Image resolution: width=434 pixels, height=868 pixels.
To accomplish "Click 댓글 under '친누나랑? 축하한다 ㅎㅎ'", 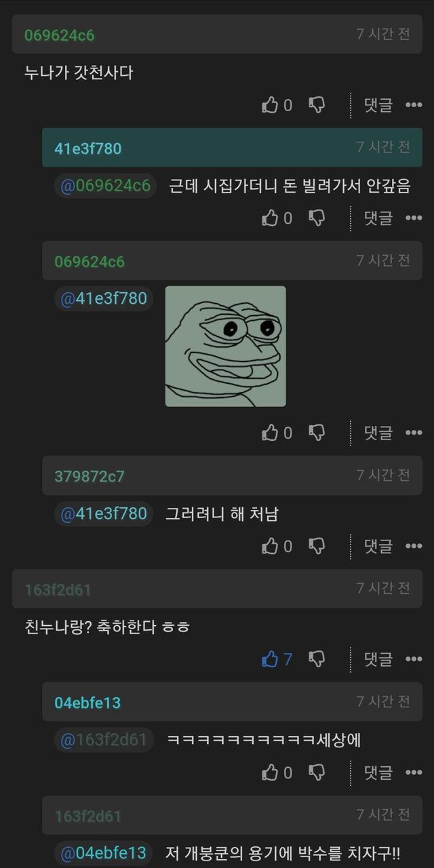I will pyautogui.click(x=378, y=659).
